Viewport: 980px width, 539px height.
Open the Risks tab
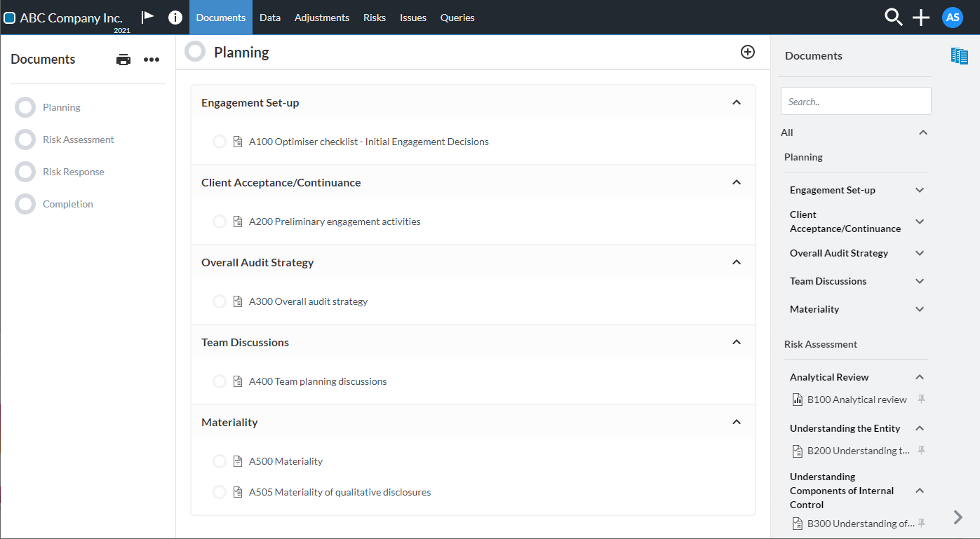[375, 18]
